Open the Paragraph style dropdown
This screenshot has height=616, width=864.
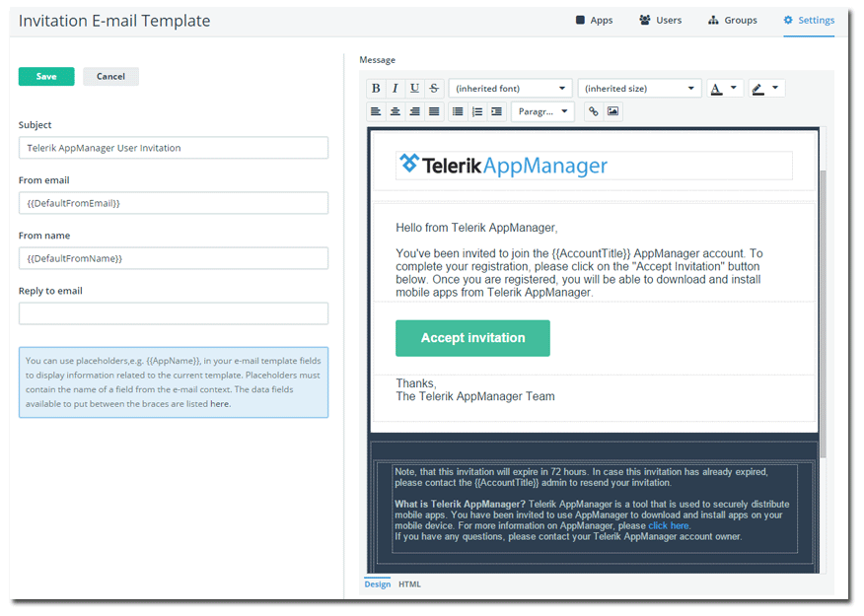click(x=543, y=110)
